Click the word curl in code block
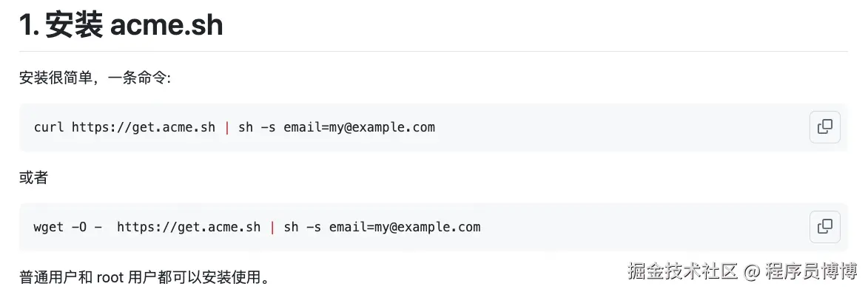The width and height of the screenshot is (868, 292). point(49,127)
